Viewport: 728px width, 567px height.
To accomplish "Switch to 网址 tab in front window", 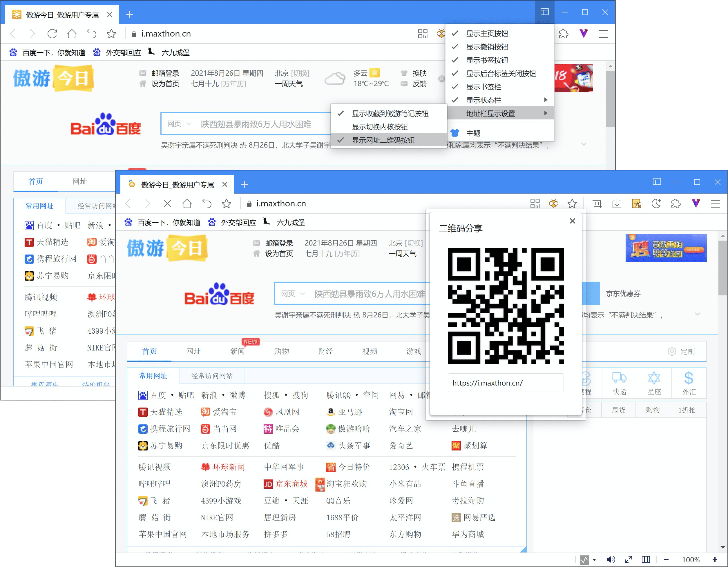I will [193, 351].
